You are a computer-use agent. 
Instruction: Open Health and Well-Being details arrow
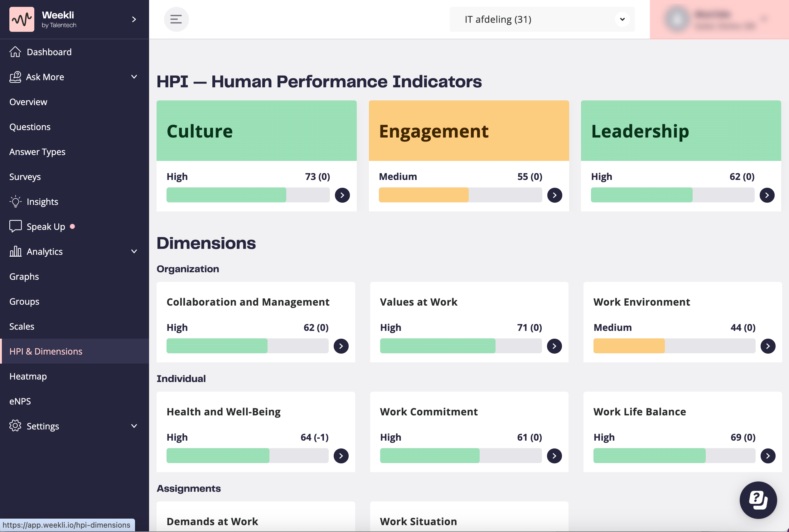click(341, 456)
